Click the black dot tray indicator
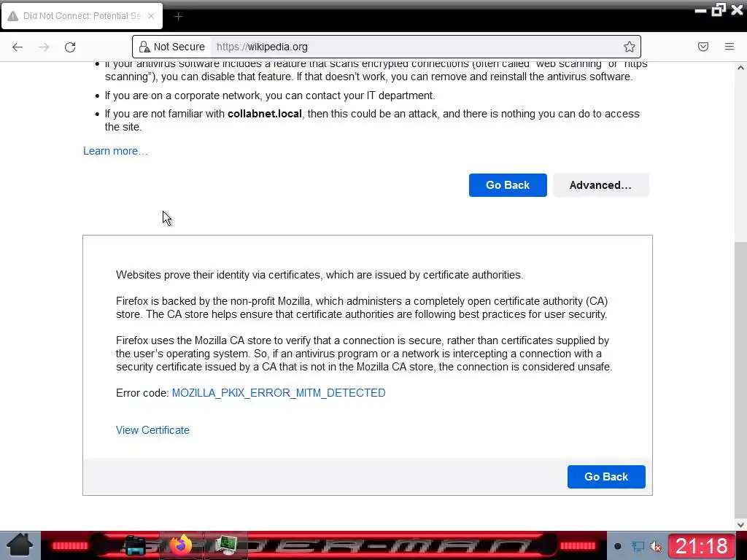 click(x=618, y=546)
